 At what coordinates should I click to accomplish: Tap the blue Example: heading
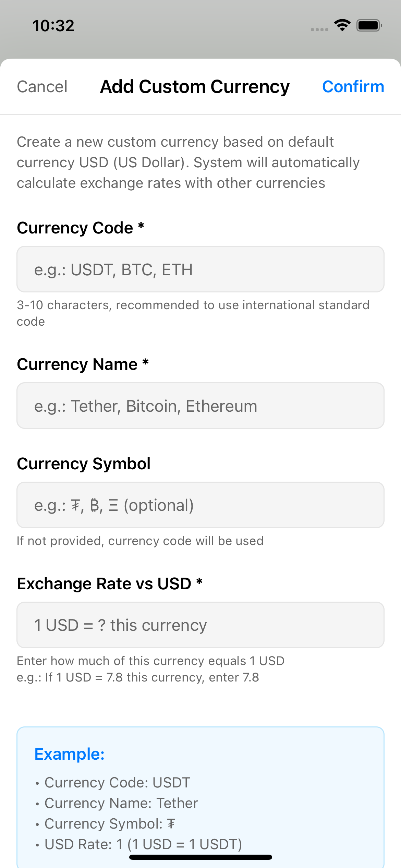(x=70, y=754)
